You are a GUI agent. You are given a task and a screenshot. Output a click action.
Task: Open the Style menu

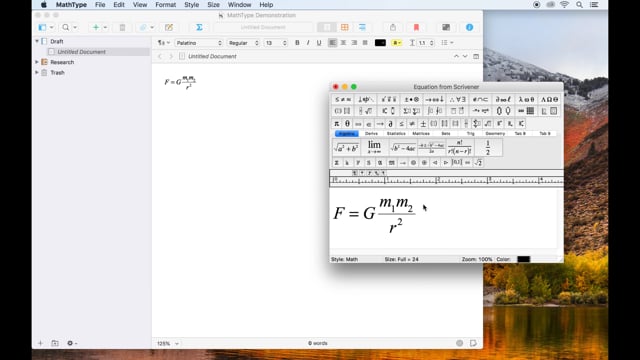pyautogui.click(x=191, y=5)
